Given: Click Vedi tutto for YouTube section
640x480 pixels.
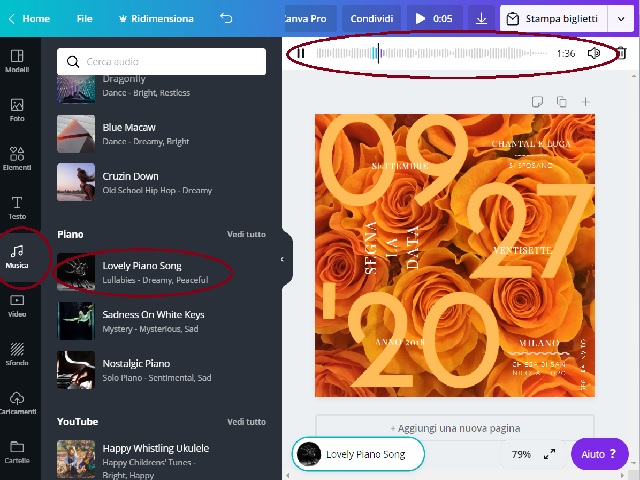Looking at the screenshot, I should 246,422.
